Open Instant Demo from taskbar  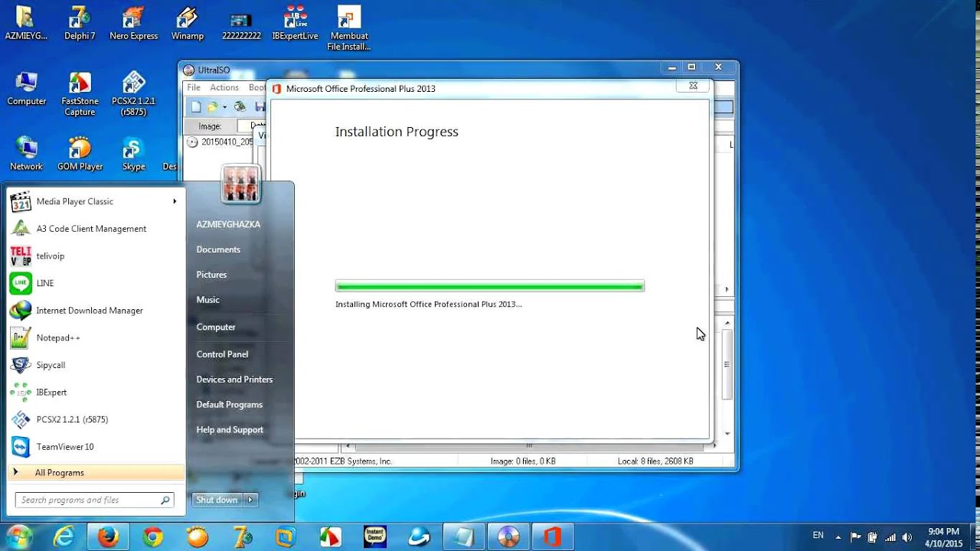pos(374,537)
